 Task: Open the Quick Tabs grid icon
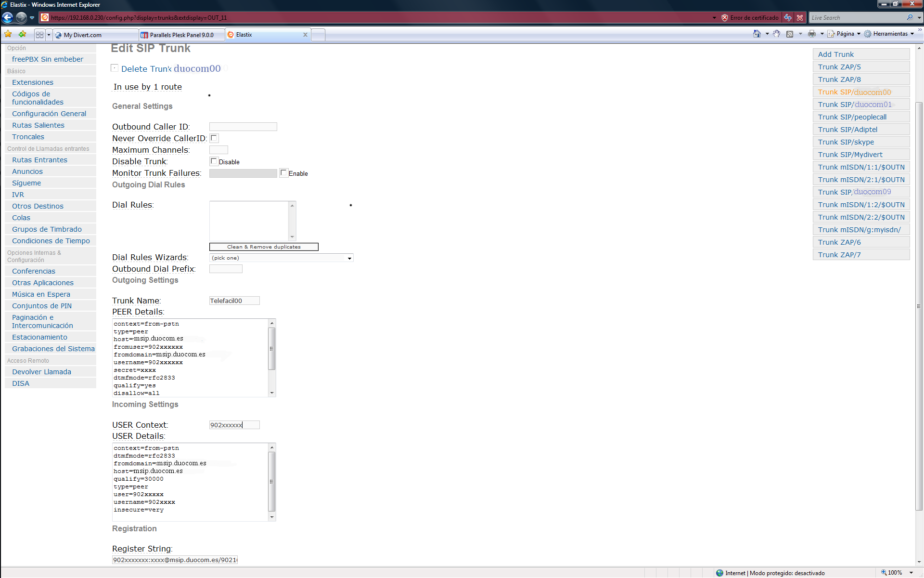click(39, 35)
